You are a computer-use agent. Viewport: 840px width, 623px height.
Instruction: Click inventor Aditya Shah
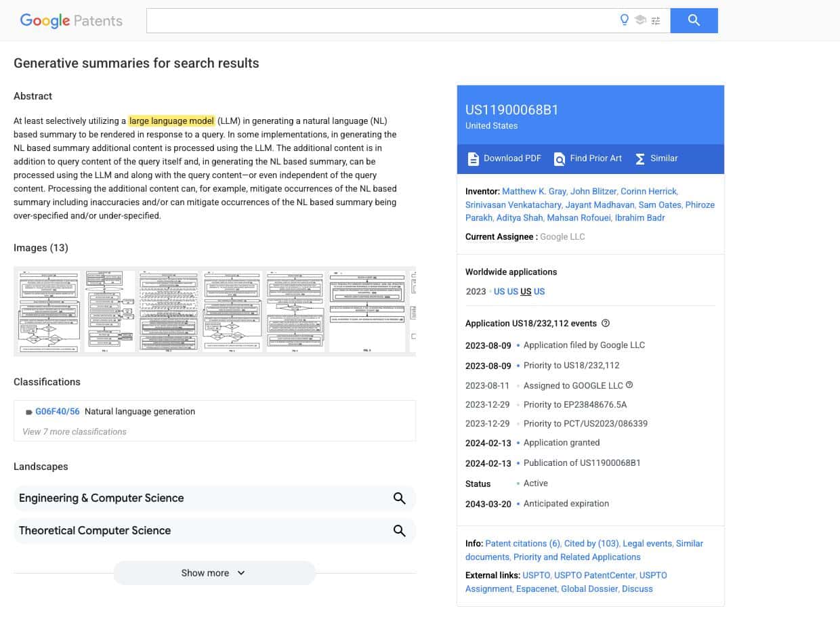[x=519, y=217]
